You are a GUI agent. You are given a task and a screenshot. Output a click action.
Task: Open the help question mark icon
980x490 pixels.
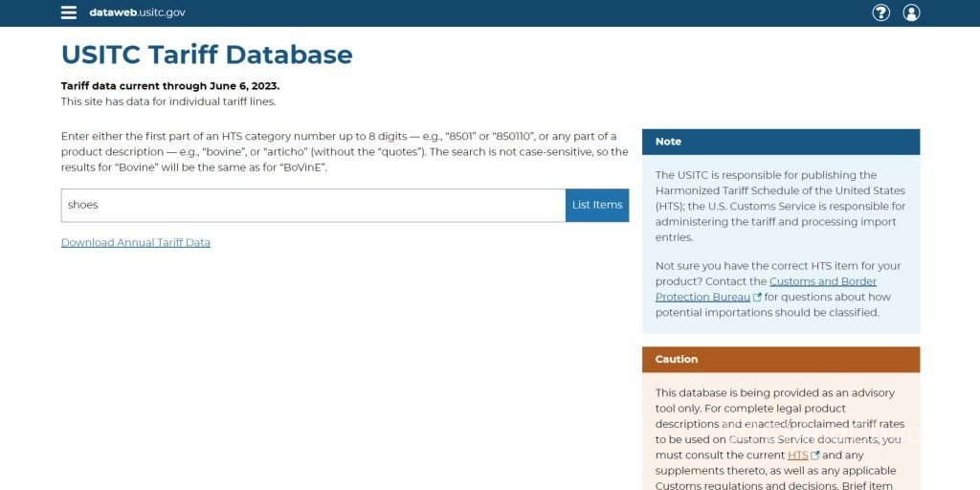pos(880,12)
